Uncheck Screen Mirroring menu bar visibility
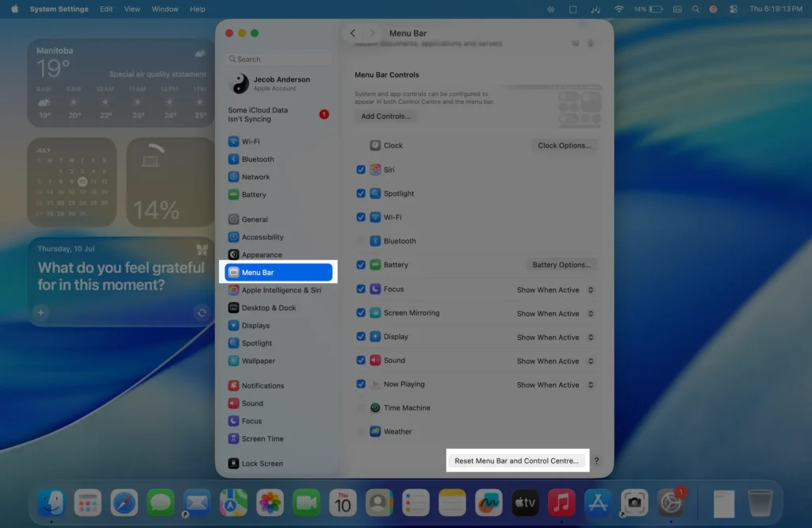The width and height of the screenshot is (812, 528). 361,313
